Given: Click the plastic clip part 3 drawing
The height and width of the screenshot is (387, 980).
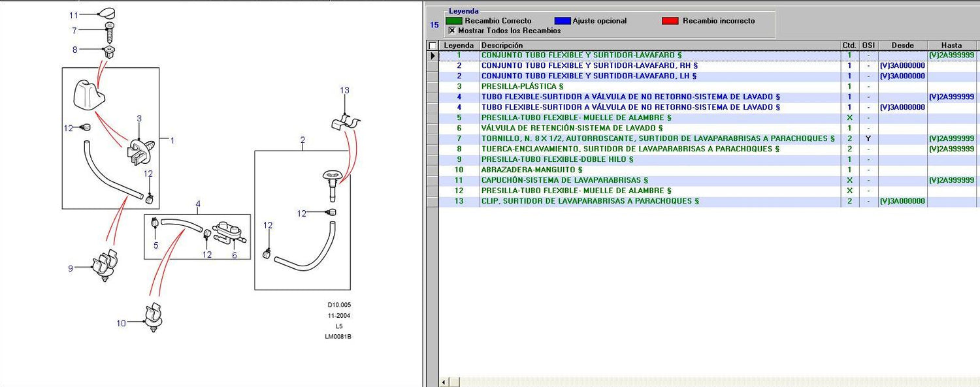Looking at the screenshot, I should 139,151.
